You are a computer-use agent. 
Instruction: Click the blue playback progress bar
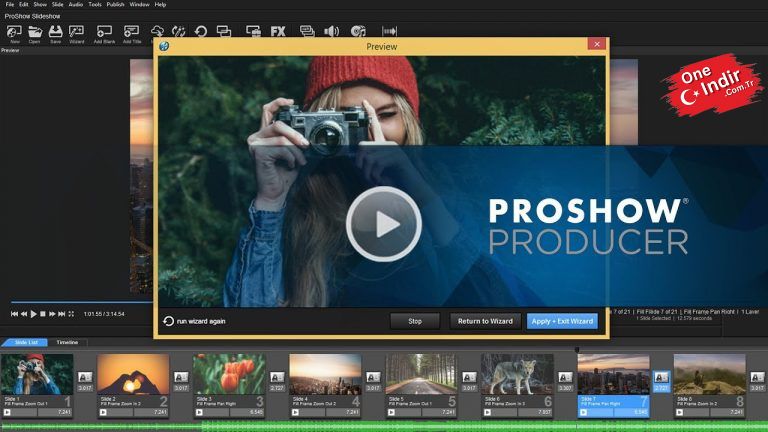point(81,302)
